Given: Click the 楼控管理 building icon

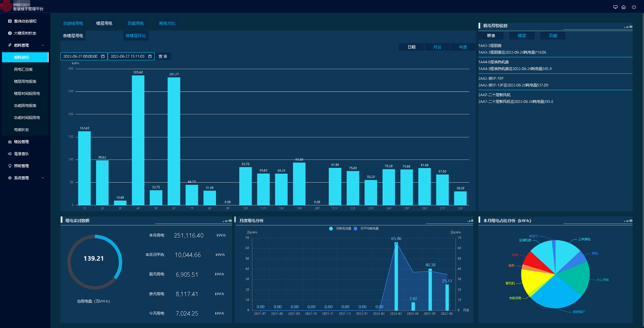Looking at the screenshot, I should 10,142.
